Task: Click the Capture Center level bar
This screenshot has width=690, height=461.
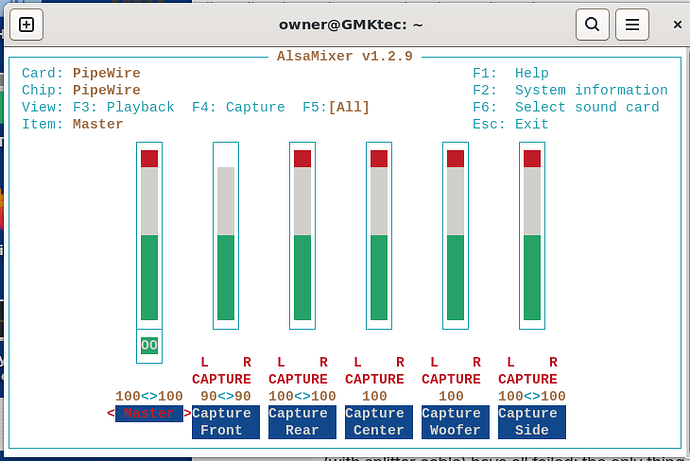Action: pyautogui.click(x=379, y=235)
